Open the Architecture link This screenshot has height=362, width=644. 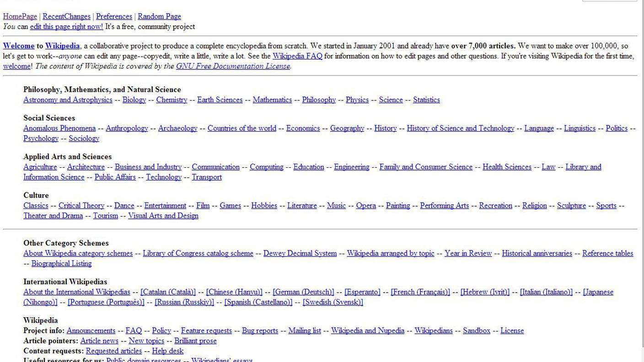(x=86, y=167)
